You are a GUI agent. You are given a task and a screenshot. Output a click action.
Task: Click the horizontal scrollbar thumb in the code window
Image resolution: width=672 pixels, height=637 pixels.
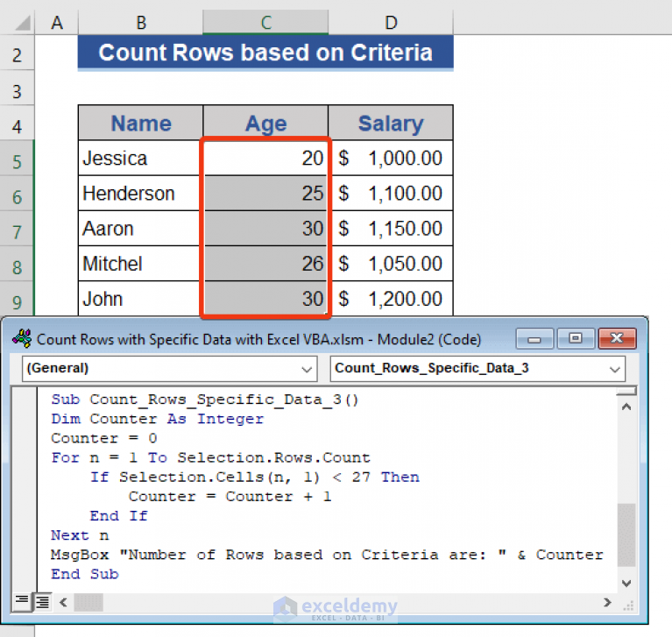point(88,602)
